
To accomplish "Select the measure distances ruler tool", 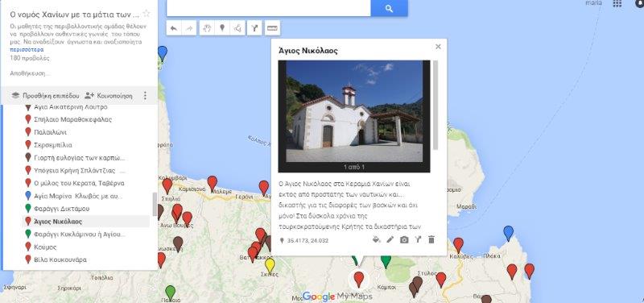I will (272, 28).
